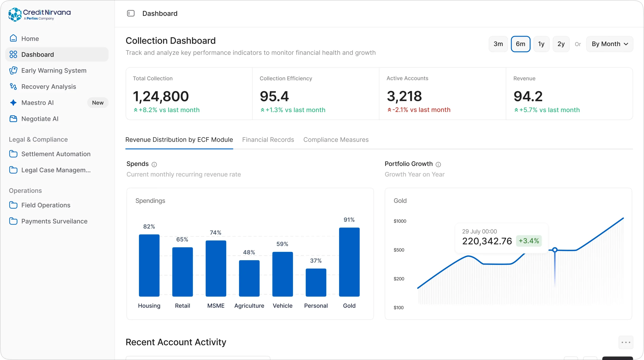Click the Portfolio Growth info icon
Screen dimensions: 644x360
click(438, 164)
